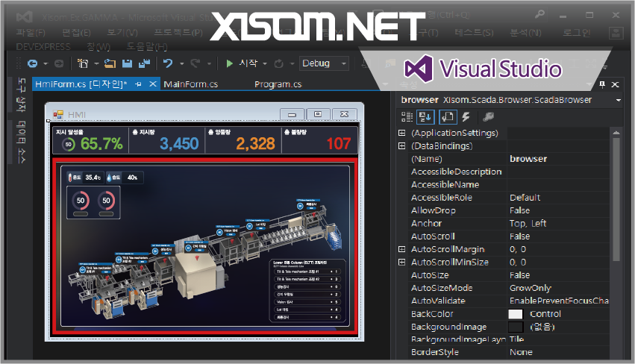Open the DEVEXPRESS menu
This screenshot has width=635, height=364.
tap(43, 47)
